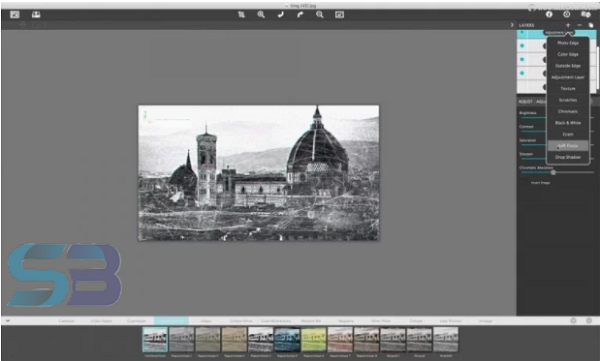Image resolution: width=600 pixels, height=361 pixels.
Task: Select the Texture menu entry
Action: tap(568, 88)
